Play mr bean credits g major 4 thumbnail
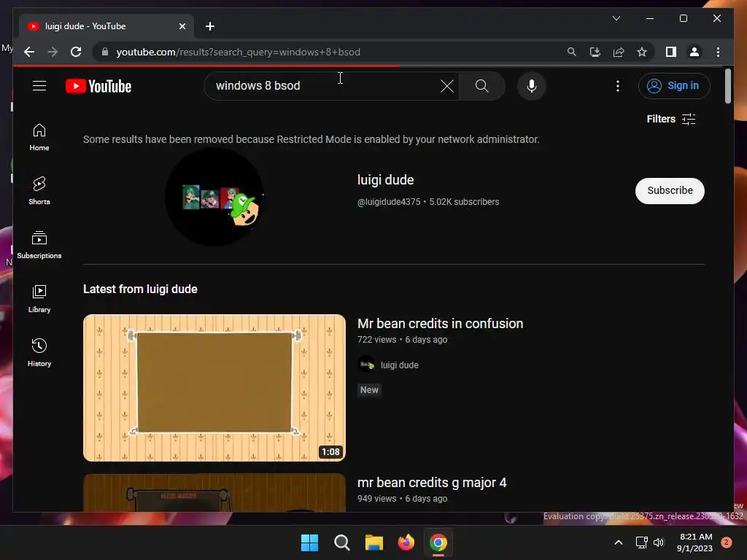This screenshot has width=747, height=560. pos(214,492)
